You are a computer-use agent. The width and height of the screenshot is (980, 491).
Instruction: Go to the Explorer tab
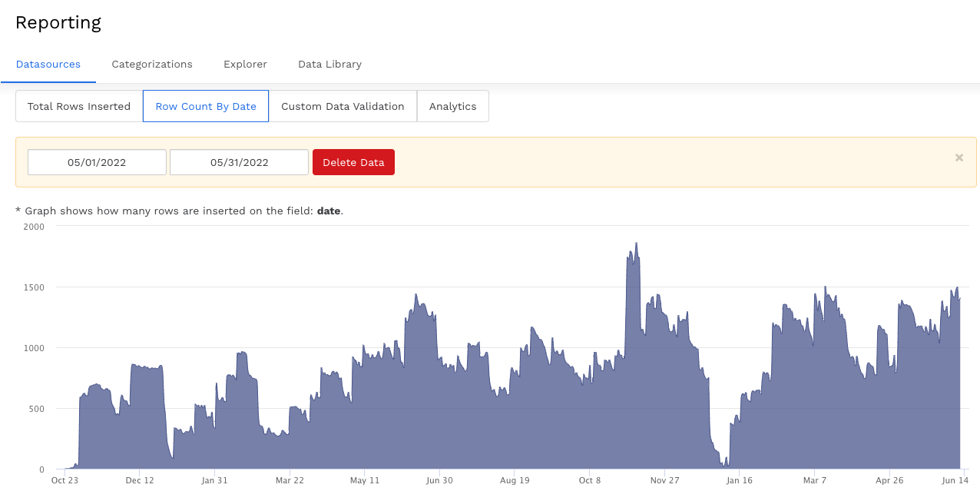(245, 65)
